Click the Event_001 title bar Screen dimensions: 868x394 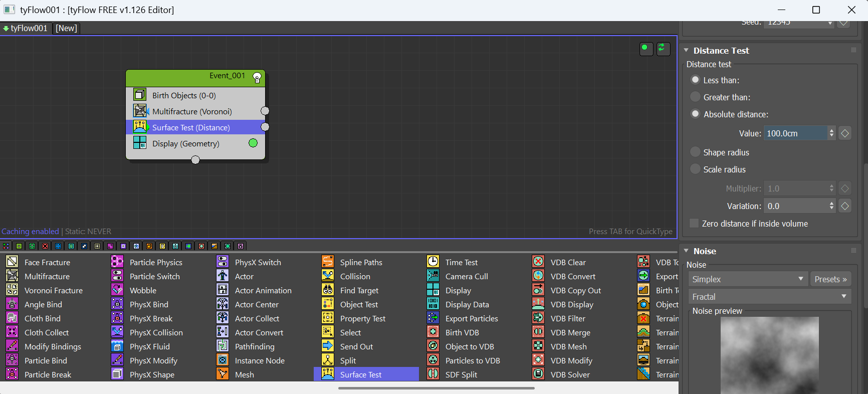195,78
